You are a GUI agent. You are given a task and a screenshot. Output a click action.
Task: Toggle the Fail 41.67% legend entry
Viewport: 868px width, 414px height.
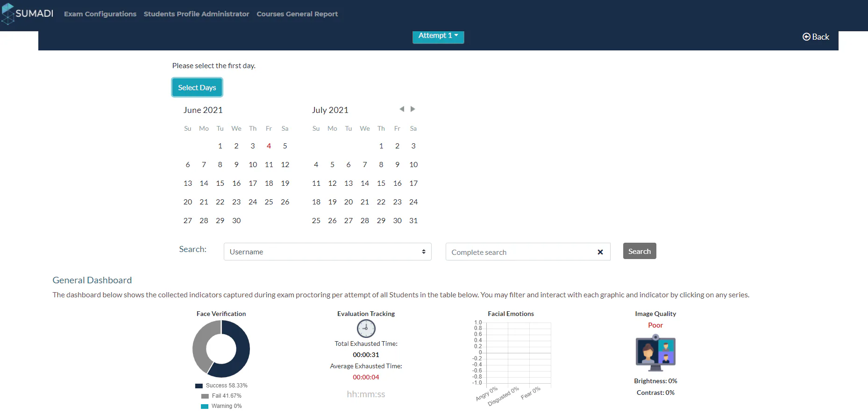[221, 396]
